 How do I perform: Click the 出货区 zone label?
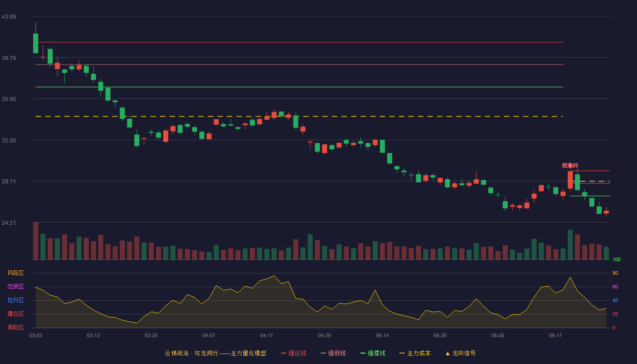[x=15, y=287]
